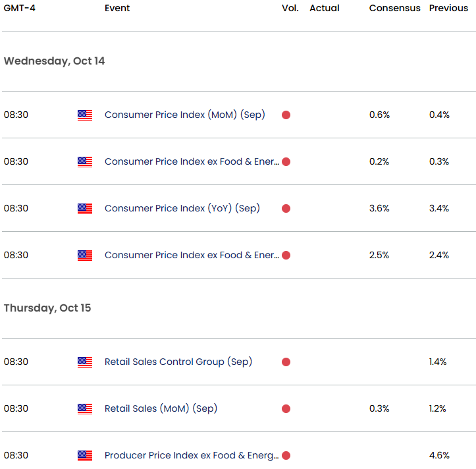Click the Event column header
The width and height of the screenshot is (476, 469).
[117, 8]
